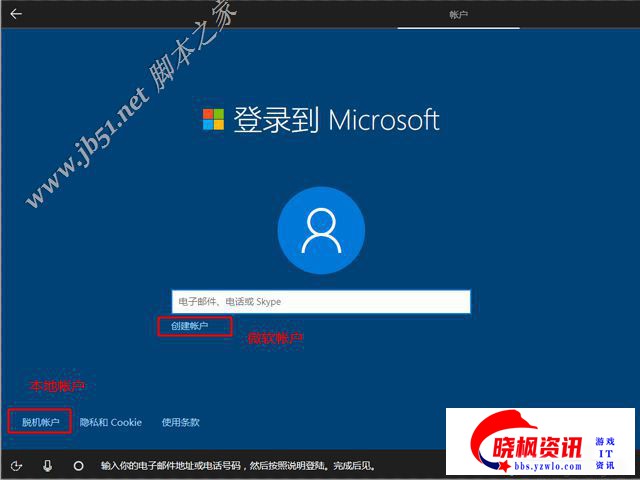Click the 游戏 IT 资讯 text on the watermark

click(x=604, y=453)
